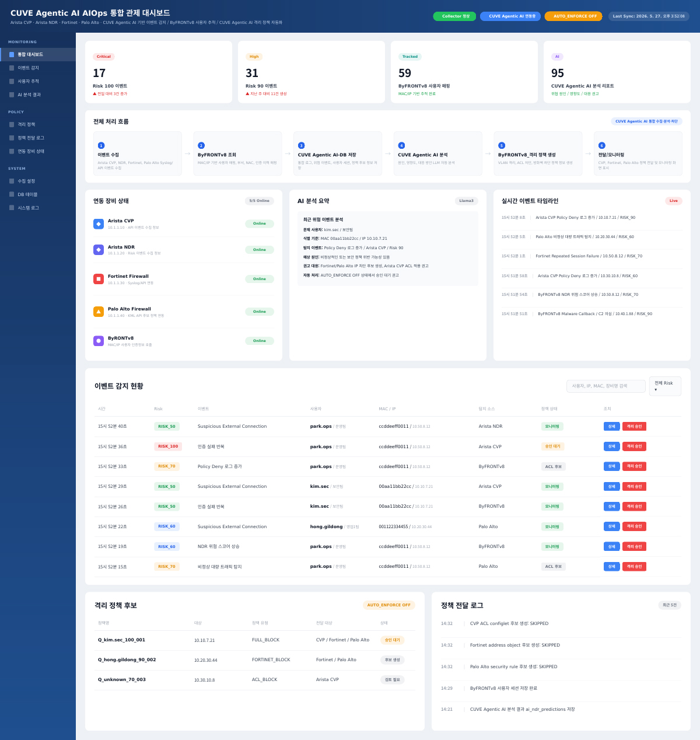Click the AI card showing 95
Image resolution: width=700 pixels, height=740 pixels.
pyautogui.click(x=617, y=72)
